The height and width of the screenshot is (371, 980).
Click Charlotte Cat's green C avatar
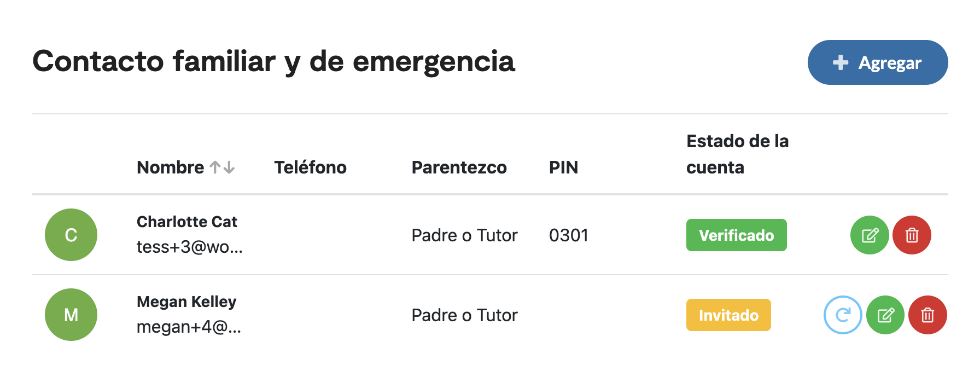point(71,235)
